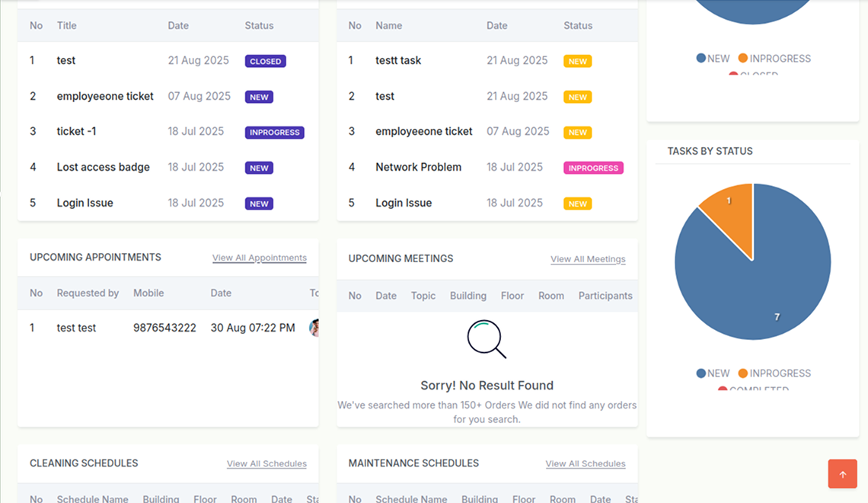
Task: Open View All Schedules for Maintenance Schedules
Action: click(586, 463)
